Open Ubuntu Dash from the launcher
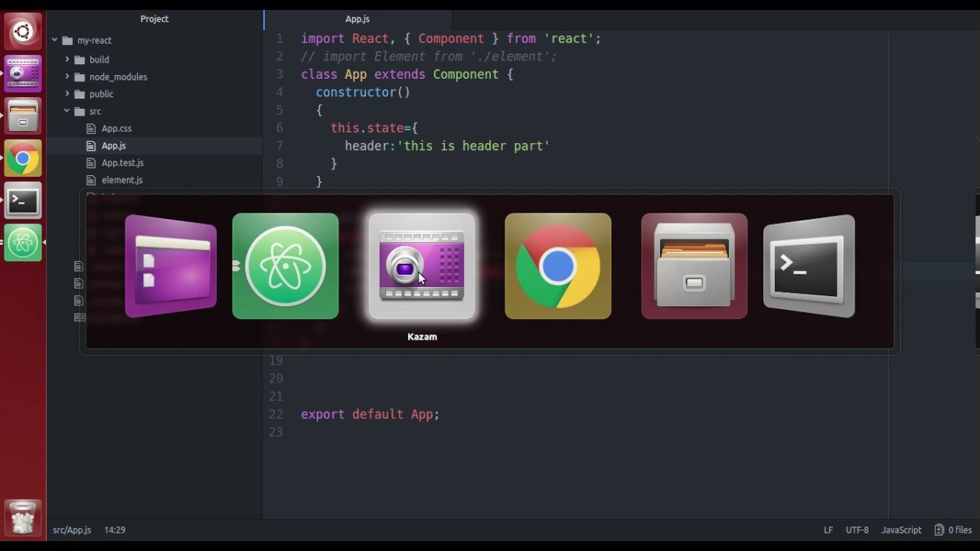This screenshot has height=551, width=980. point(23,31)
